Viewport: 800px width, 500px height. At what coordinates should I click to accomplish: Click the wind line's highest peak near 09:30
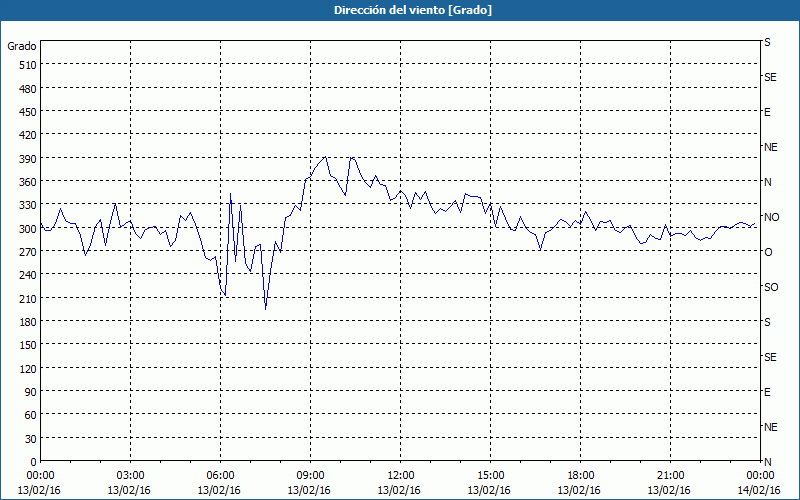click(326, 157)
